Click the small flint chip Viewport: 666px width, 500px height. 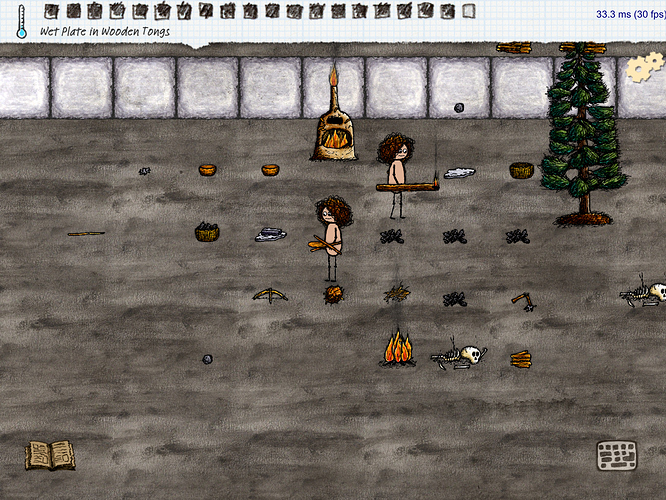tap(144, 171)
